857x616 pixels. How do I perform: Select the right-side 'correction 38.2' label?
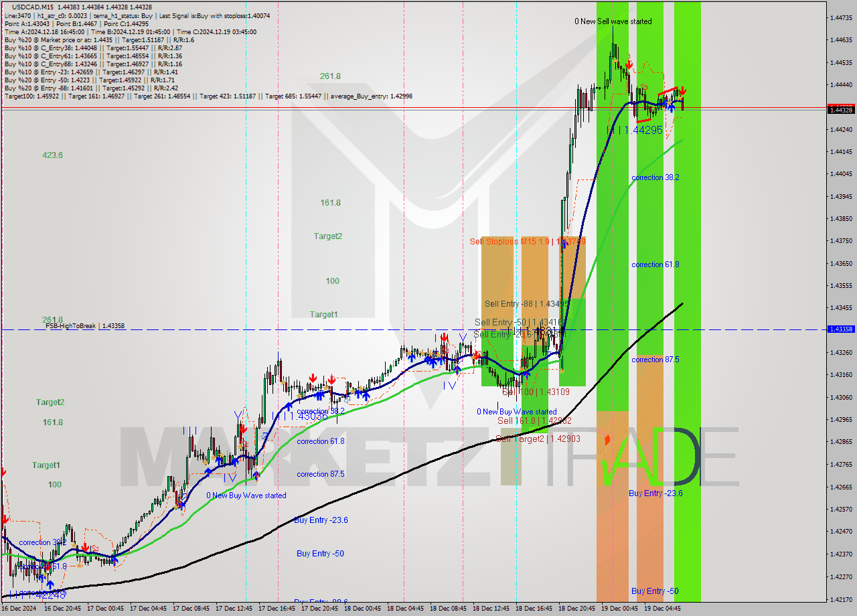click(655, 177)
